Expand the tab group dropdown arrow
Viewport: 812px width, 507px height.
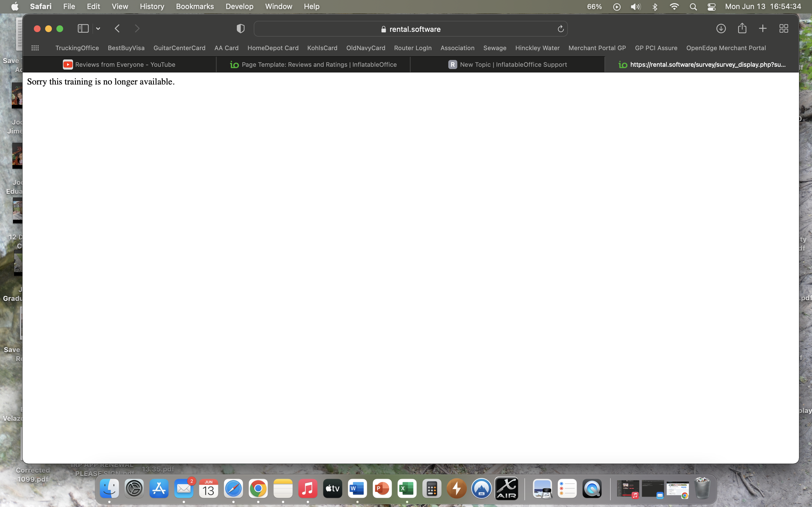[x=98, y=29]
